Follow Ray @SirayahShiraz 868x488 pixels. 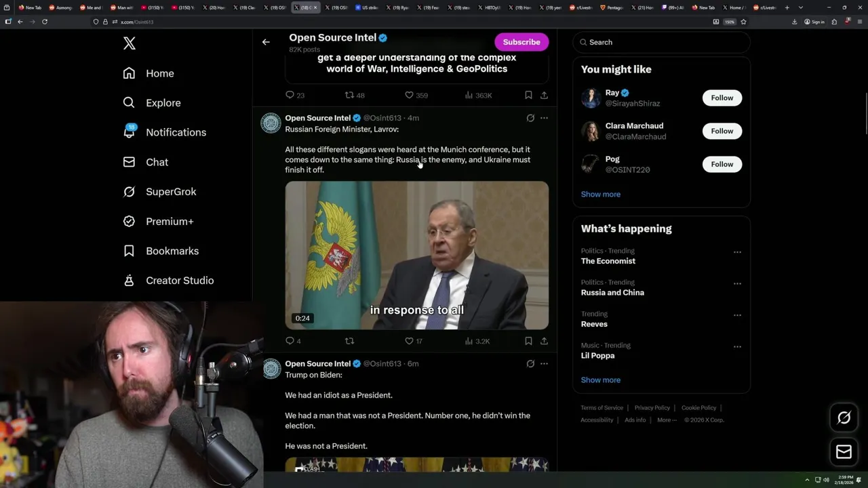(722, 98)
